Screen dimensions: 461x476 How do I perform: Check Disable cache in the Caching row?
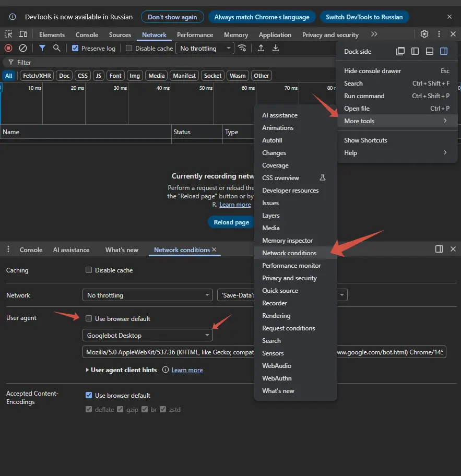point(89,270)
